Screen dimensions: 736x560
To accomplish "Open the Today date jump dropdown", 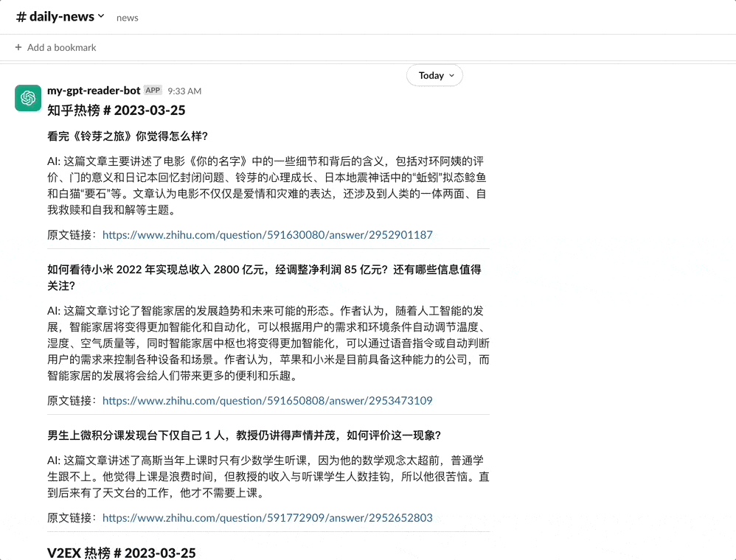I will click(434, 75).
